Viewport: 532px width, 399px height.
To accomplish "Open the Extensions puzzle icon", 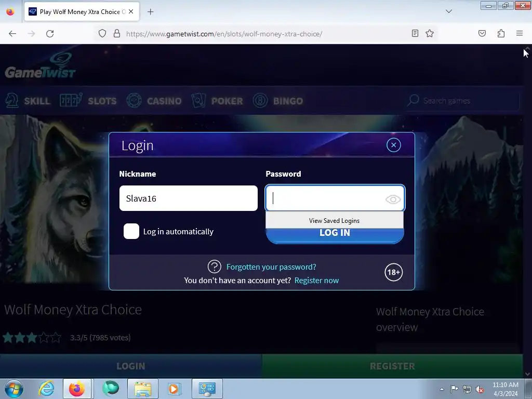I will [x=501, y=33].
